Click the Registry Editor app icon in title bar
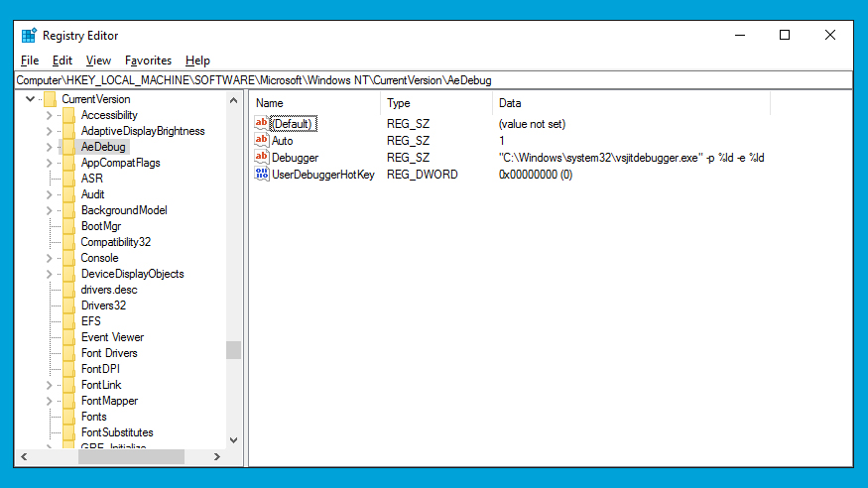 click(29, 35)
